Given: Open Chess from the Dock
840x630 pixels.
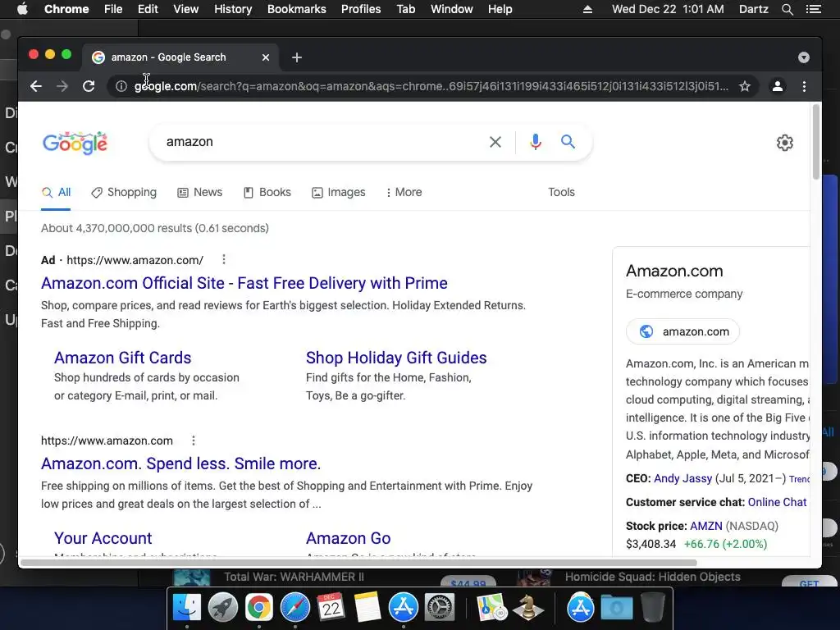Looking at the screenshot, I should click(x=527, y=608).
